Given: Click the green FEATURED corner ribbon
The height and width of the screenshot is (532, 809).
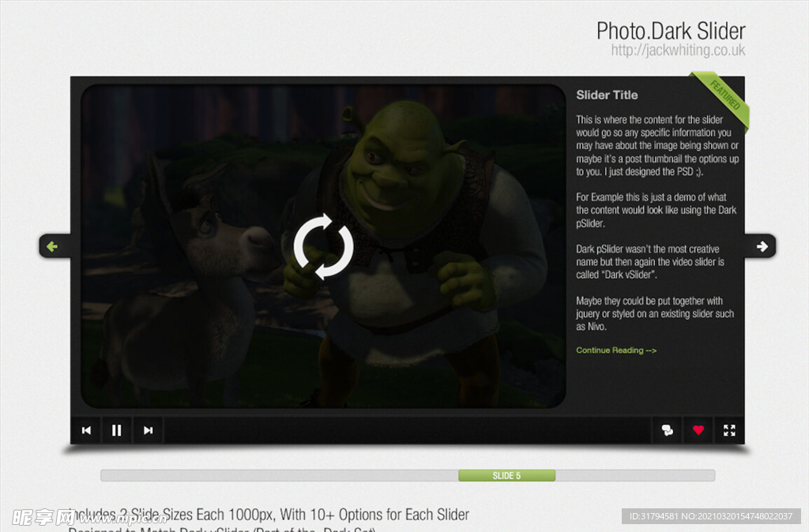Looking at the screenshot, I should tap(722, 98).
